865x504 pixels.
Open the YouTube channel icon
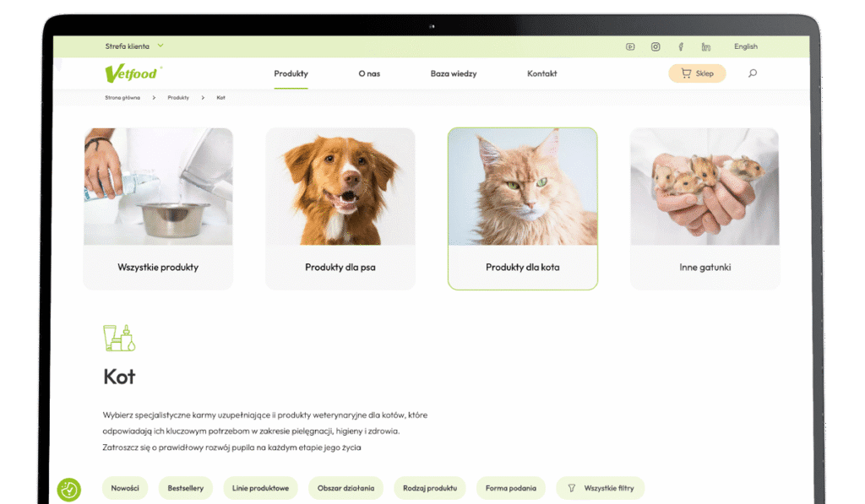[x=630, y=47]
